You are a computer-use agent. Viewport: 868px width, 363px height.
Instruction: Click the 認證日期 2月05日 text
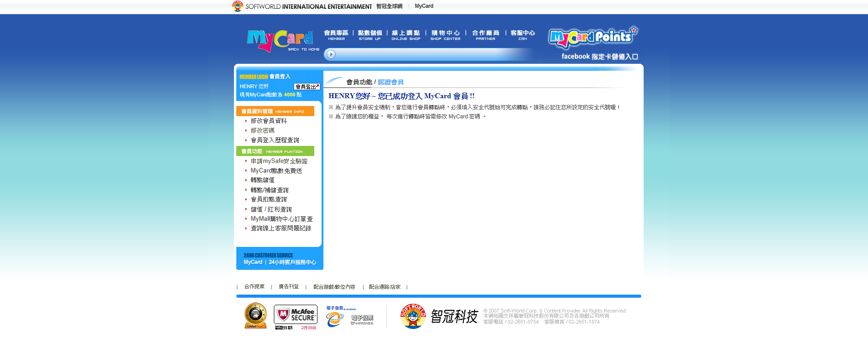[x=295, y=328]
